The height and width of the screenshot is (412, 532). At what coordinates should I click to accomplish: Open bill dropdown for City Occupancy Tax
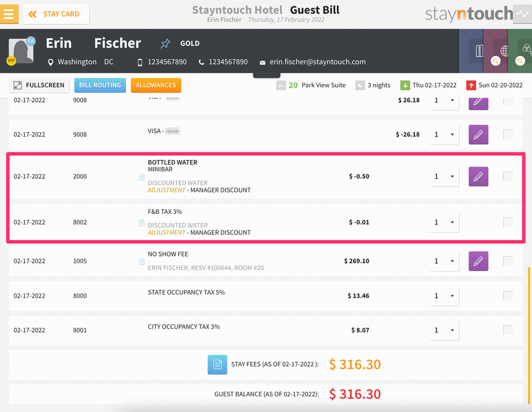click(x=445, y=330)
